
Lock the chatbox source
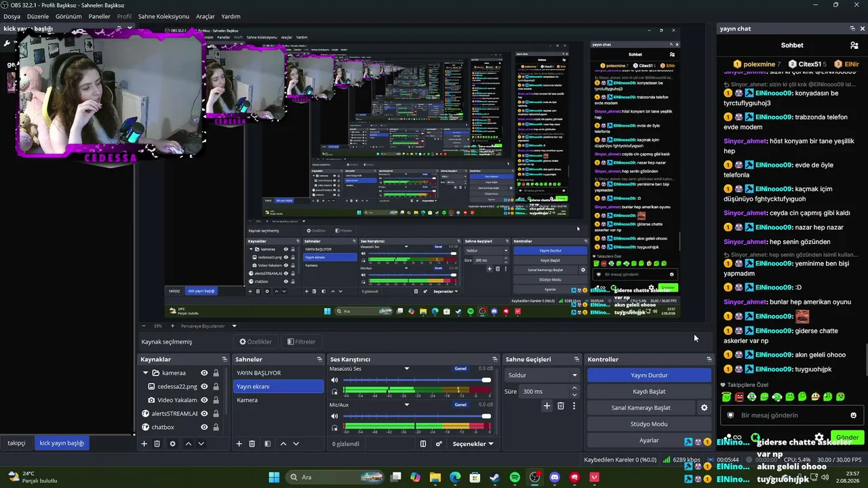click(x=216, y=427)
